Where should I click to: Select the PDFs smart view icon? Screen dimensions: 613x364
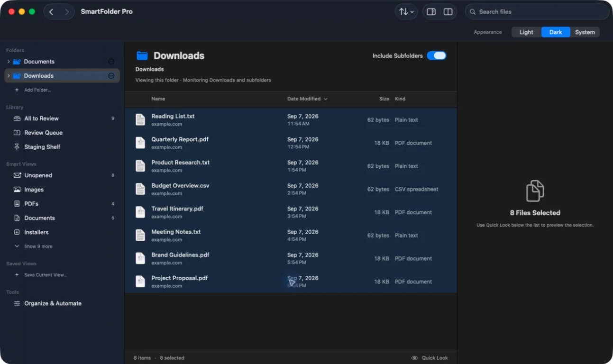pos(17,204)
